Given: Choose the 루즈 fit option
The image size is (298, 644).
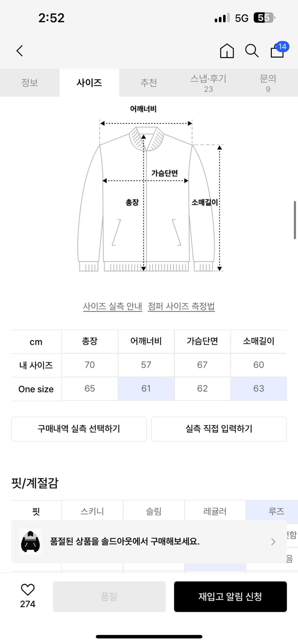Looking at the screenshot, I should click(x=271, y=511).
